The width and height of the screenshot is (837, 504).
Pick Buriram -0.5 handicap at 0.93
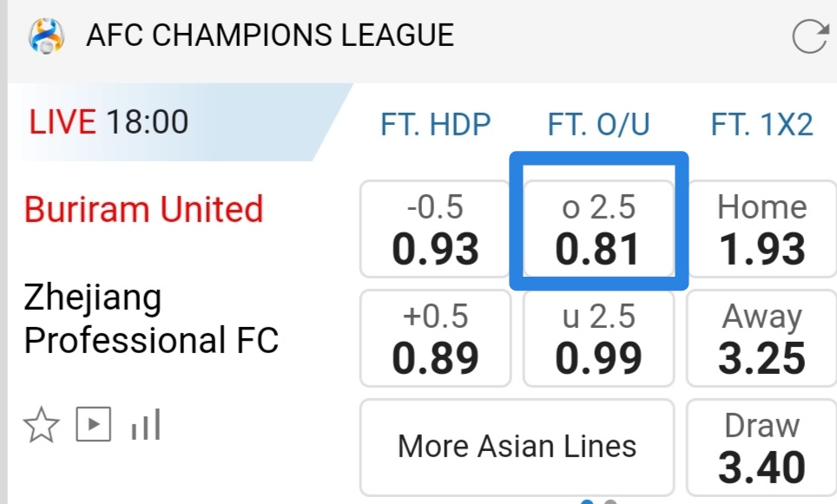[x=435, y=229]
